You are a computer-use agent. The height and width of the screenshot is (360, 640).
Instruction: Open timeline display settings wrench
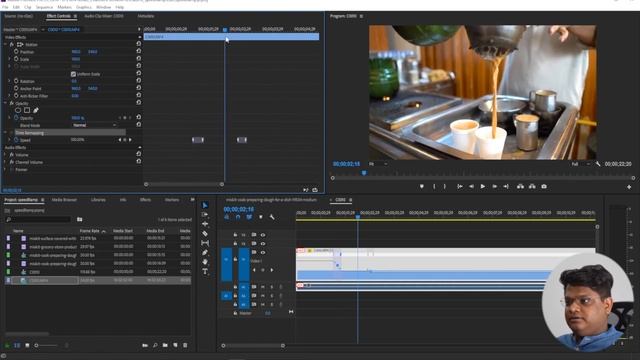pyautogui.click(x=272, y=217)
